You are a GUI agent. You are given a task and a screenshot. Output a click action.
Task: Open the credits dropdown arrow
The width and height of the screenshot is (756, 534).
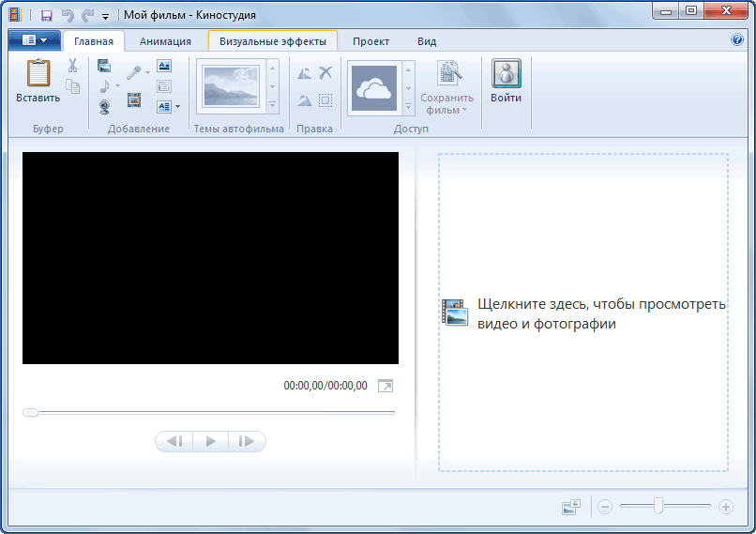178,106
